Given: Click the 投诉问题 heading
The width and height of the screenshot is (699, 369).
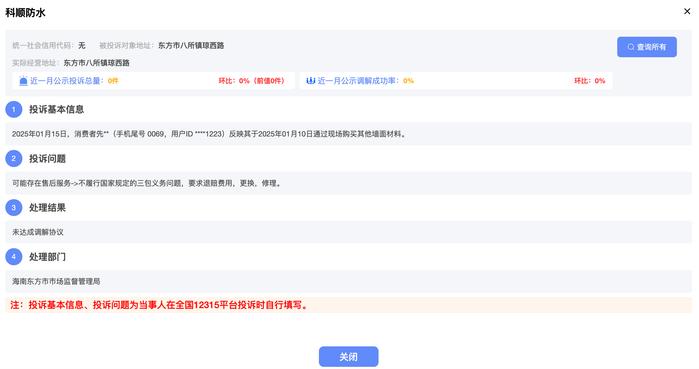Looking at the screenshot, I should pos(48,159).
